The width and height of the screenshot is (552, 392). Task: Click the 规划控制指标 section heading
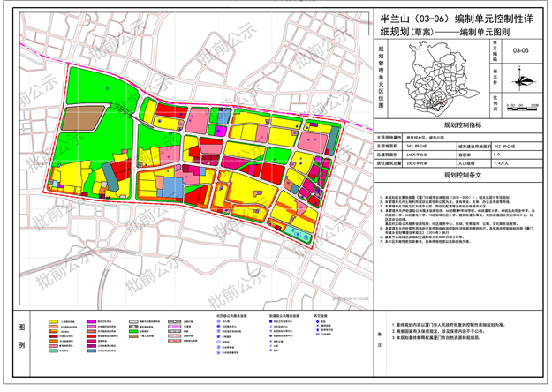click(461, 126)
